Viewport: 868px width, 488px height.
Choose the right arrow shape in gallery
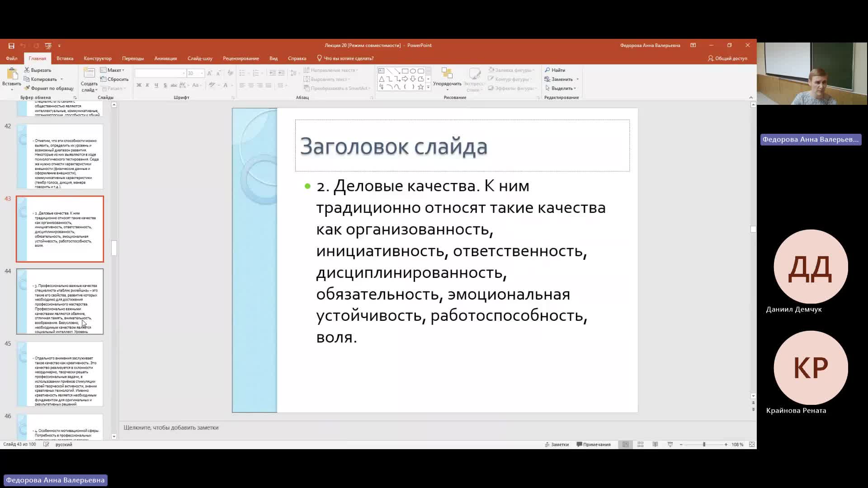coord(405,79)
